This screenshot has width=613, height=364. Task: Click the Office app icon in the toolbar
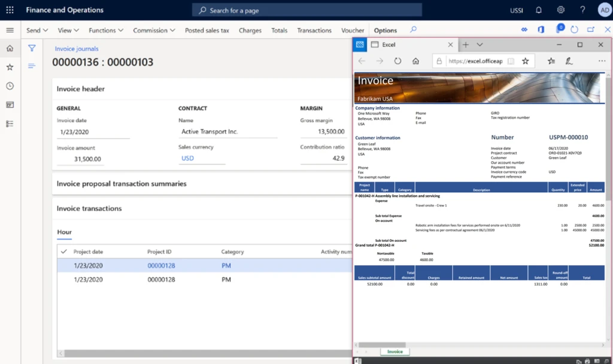[x=541, y=29]
